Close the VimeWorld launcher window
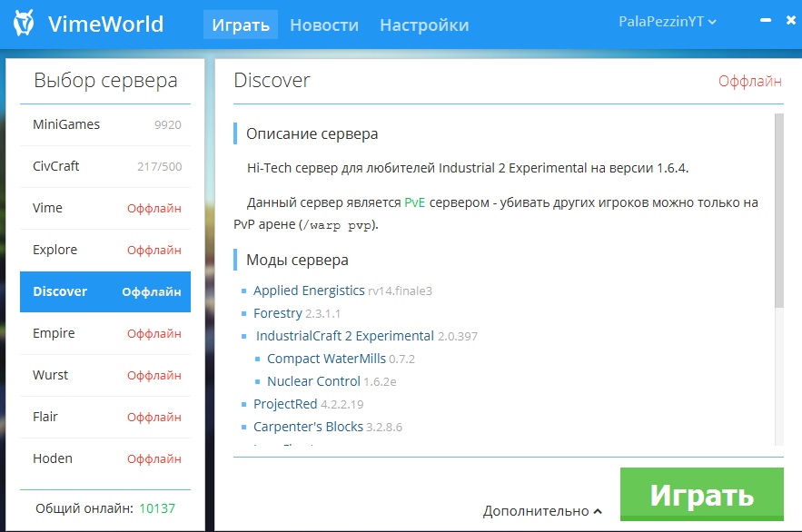This screenshot has height=532, width=802. pyautogui.click(x=791, y=21)
